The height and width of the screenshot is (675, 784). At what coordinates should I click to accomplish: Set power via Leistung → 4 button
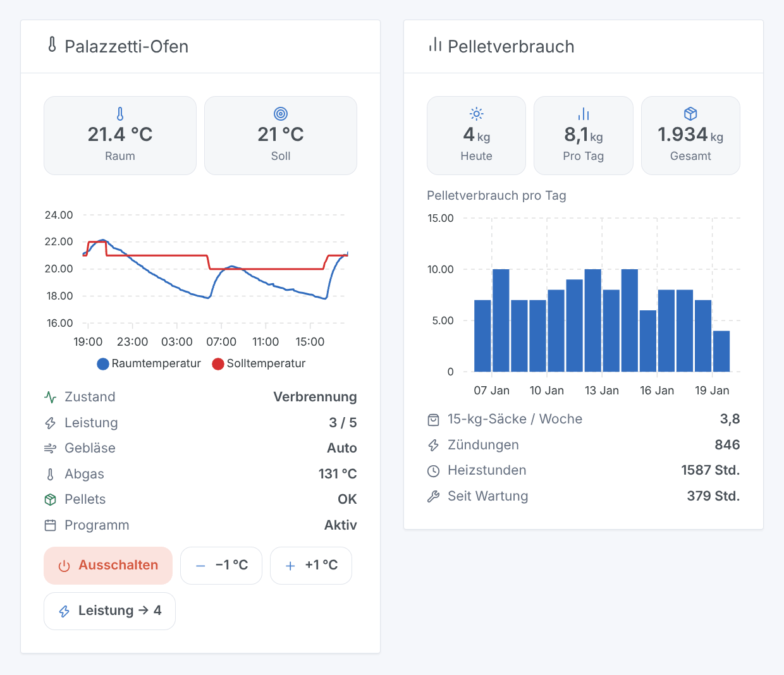click(109, 611)
